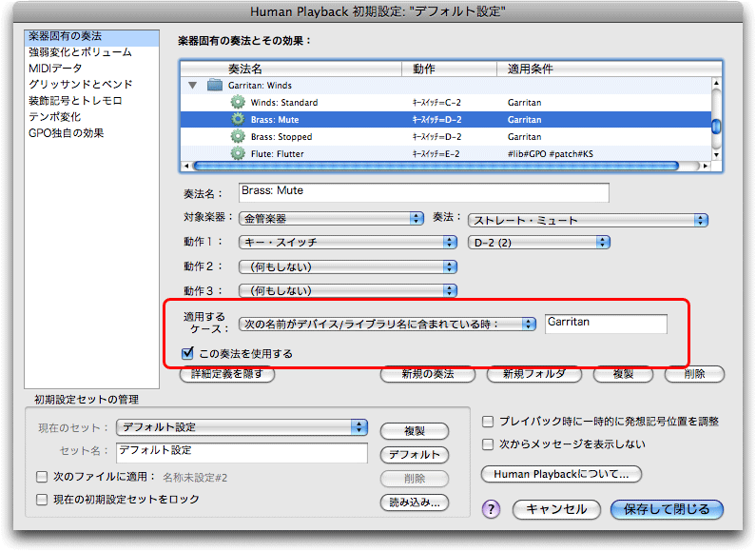This screenshot has height=552, width=756.
Task: Click 読み込み... button
Action: tap(415, 503)
